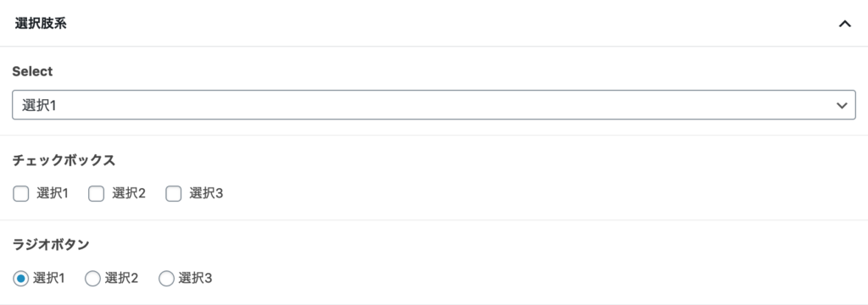The width and height of the screenshot is (868, 305).
Task: Click the 選択3 radio label text
Action: click(x=195, y=279)
